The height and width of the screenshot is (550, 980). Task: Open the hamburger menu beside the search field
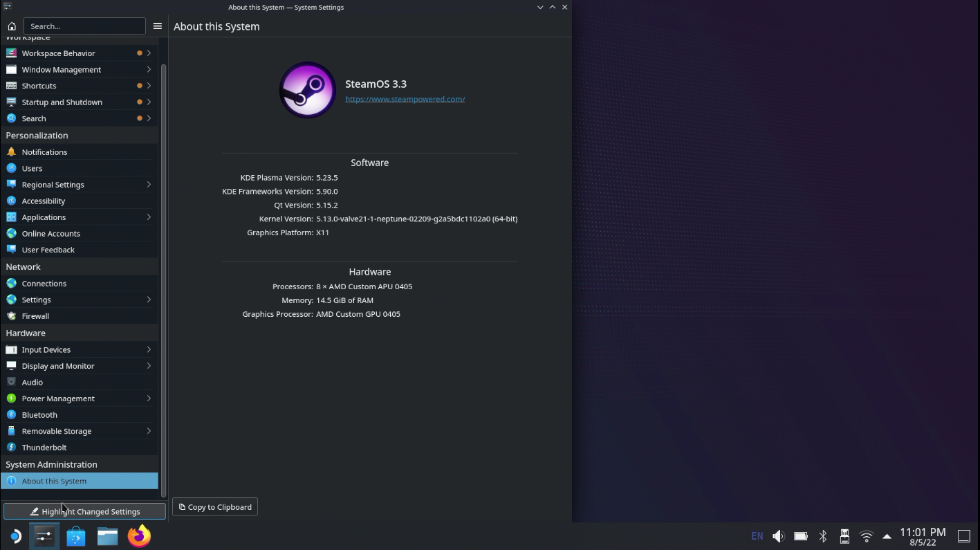(x=157, y=26)
